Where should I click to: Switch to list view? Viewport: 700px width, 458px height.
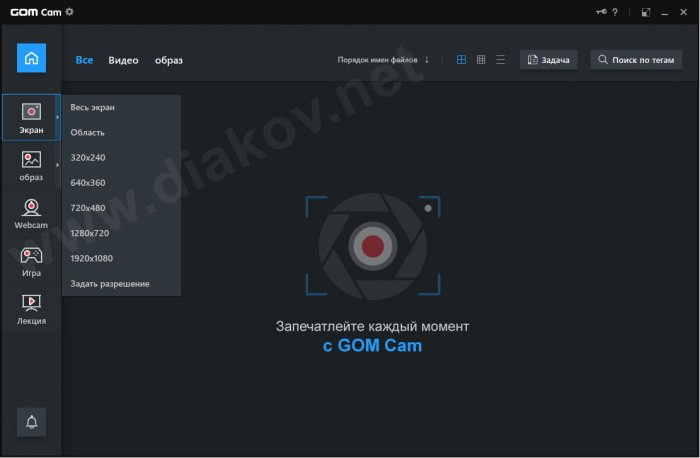tap(500, 59)
